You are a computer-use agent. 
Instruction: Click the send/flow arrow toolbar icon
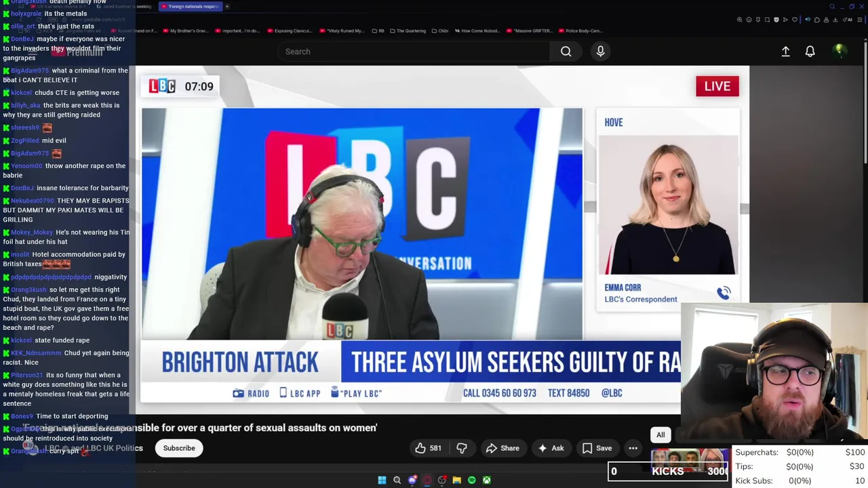coord(785,20)
